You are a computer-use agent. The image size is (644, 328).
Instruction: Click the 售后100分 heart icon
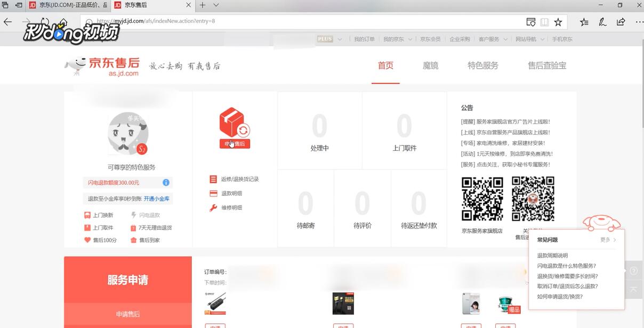(x=87, y=240)
